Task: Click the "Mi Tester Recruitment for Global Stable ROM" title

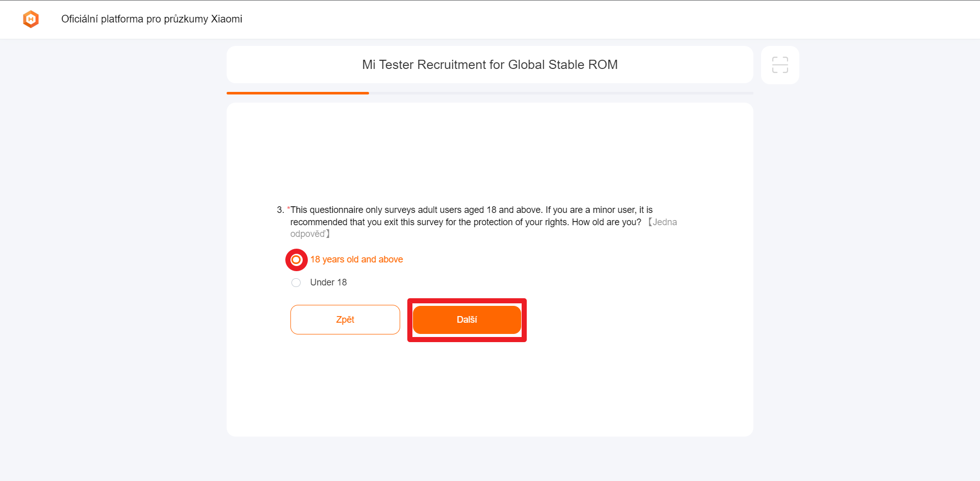Action: click(489, 65)
